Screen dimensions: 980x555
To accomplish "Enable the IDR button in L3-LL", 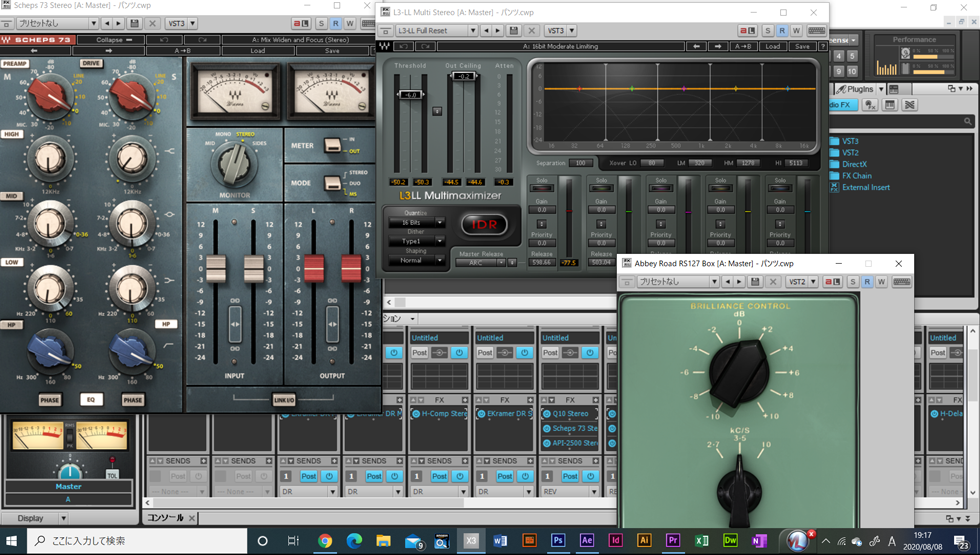I will pyautogui.click(x=484, y=224).
